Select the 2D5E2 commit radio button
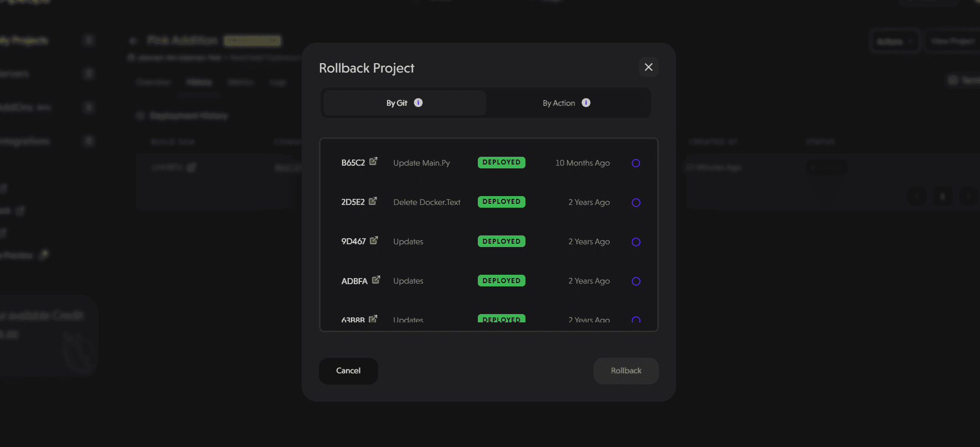 (x=636, y=203)
